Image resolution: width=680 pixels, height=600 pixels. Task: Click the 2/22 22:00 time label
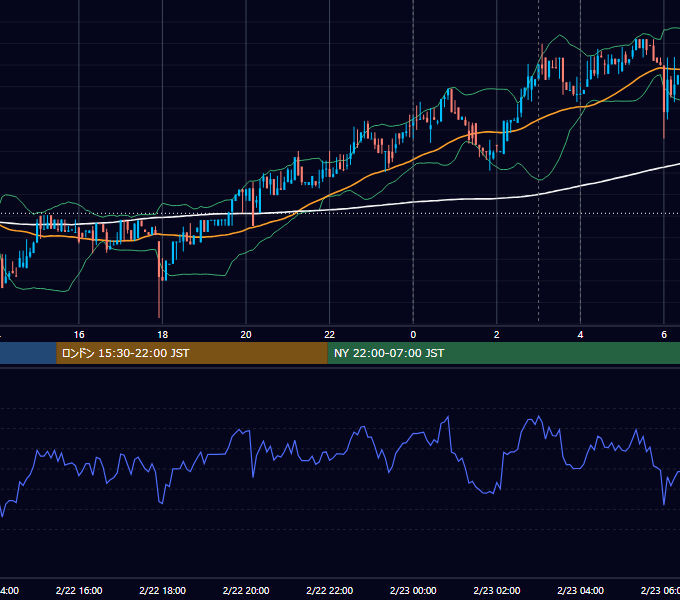(330, 590)
